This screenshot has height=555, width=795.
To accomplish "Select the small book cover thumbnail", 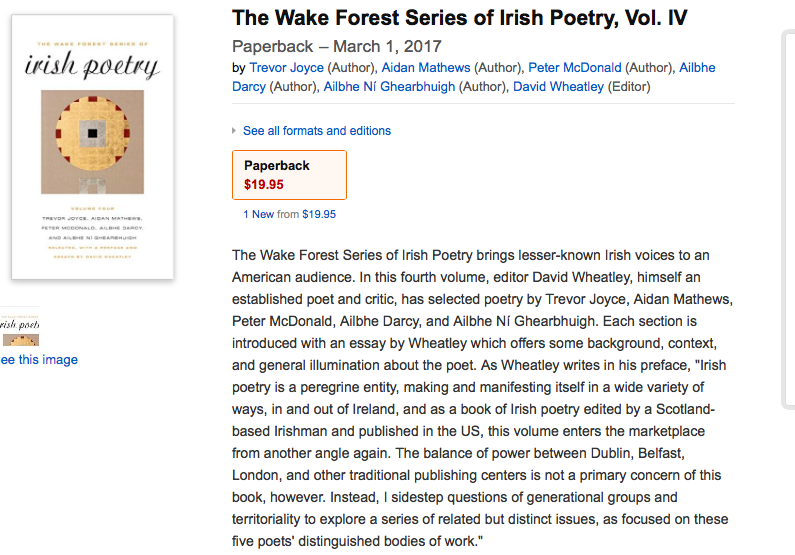I will [19, 329].
